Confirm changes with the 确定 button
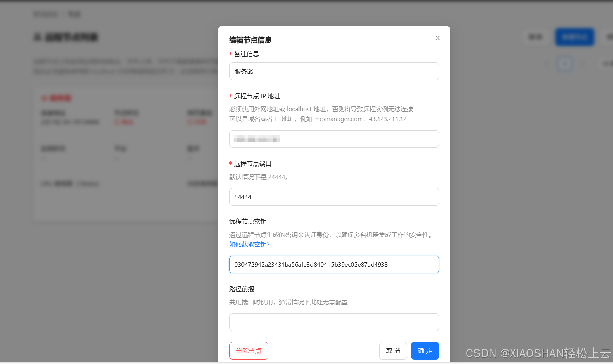Image resolution: width=613 pixels, height=364 pixels. click(425, 351)
